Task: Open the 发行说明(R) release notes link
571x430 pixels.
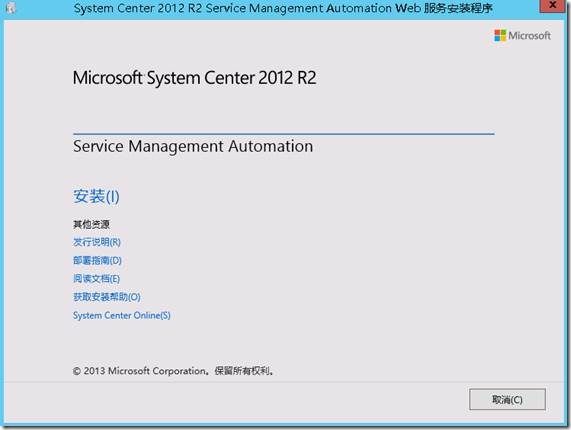Action: [x=97, y=242]
